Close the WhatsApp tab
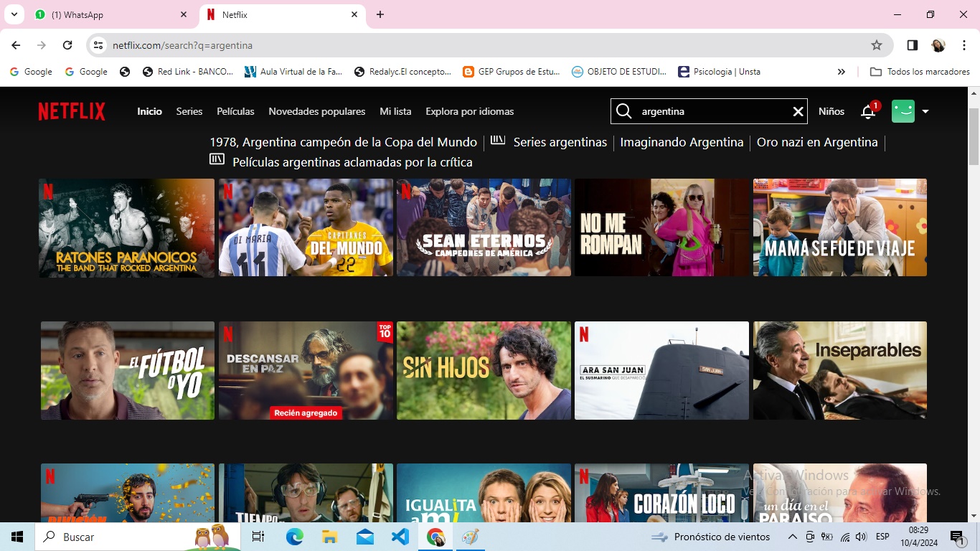This screenshot has height=551, width=980. [184, 14]
